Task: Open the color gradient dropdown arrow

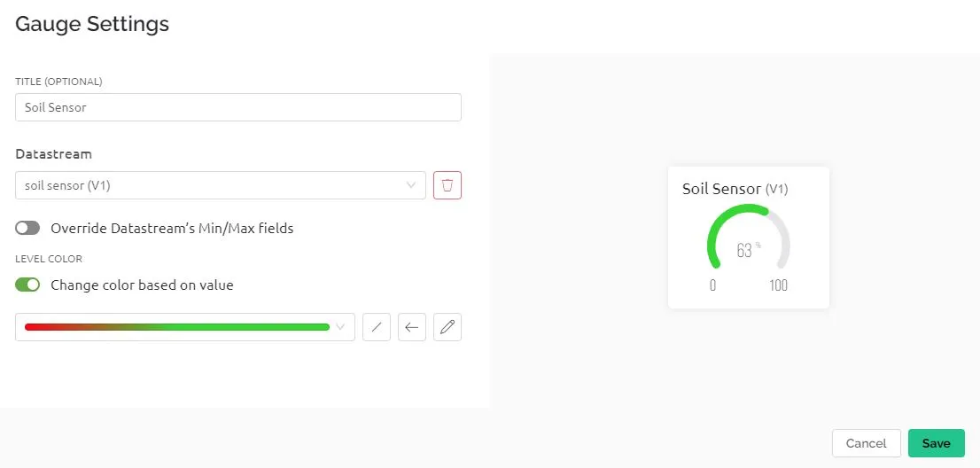Action: [x=340, y=327]
